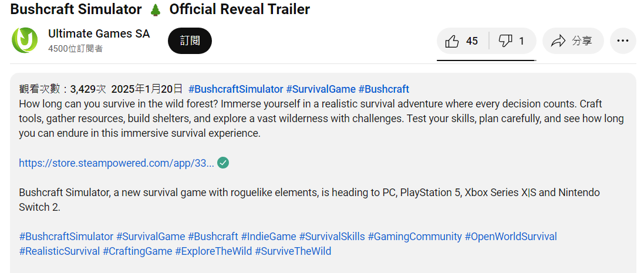Open #SurvivalSkills hashtag
The width and height of the screenshot is (644, 273).
coord(332,237)
